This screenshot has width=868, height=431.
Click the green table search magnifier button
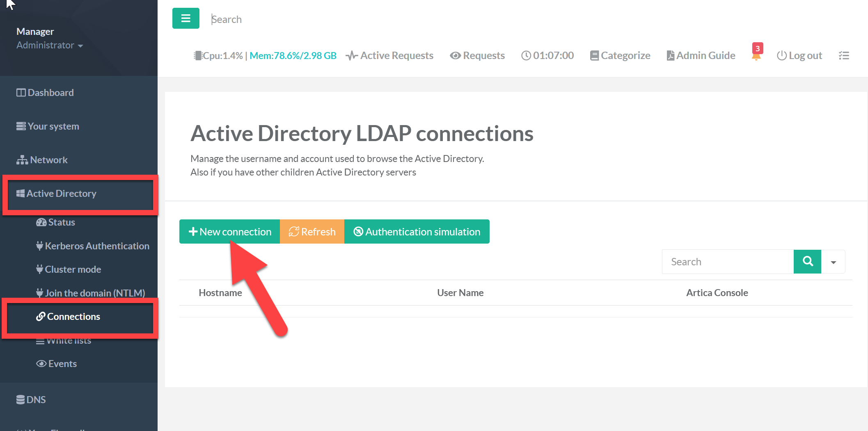pyautogui.click(x=807, y=262)
